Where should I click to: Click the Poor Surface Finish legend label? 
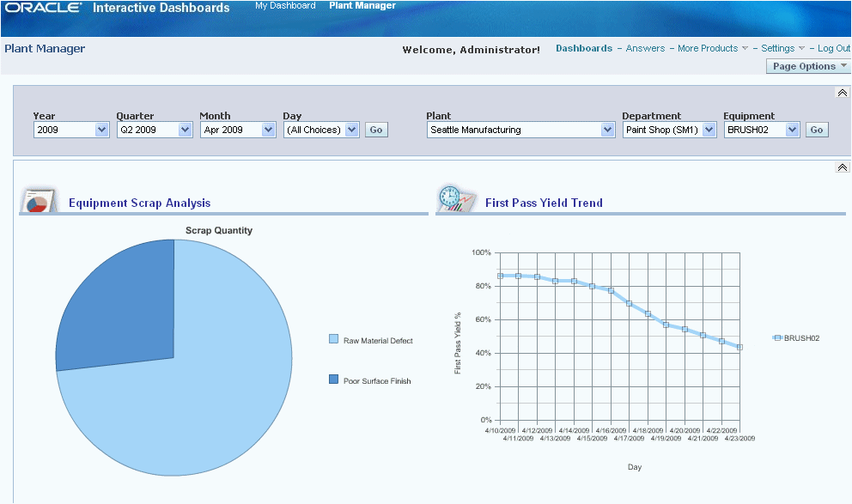pos(377,381)
